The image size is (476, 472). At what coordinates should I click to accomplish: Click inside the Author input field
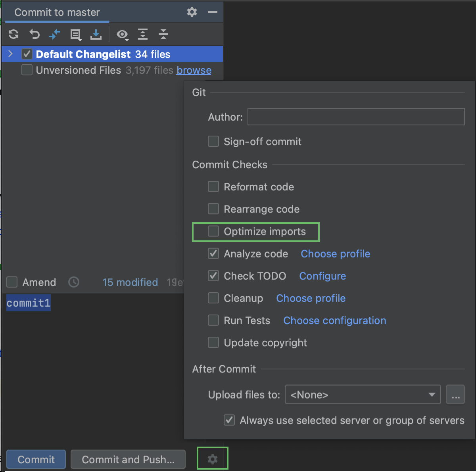pos(356,117)
